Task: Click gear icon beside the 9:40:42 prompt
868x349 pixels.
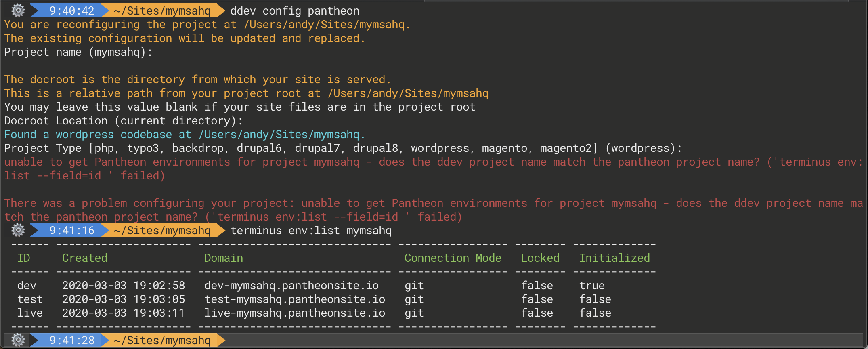Action: coord(18,11)
